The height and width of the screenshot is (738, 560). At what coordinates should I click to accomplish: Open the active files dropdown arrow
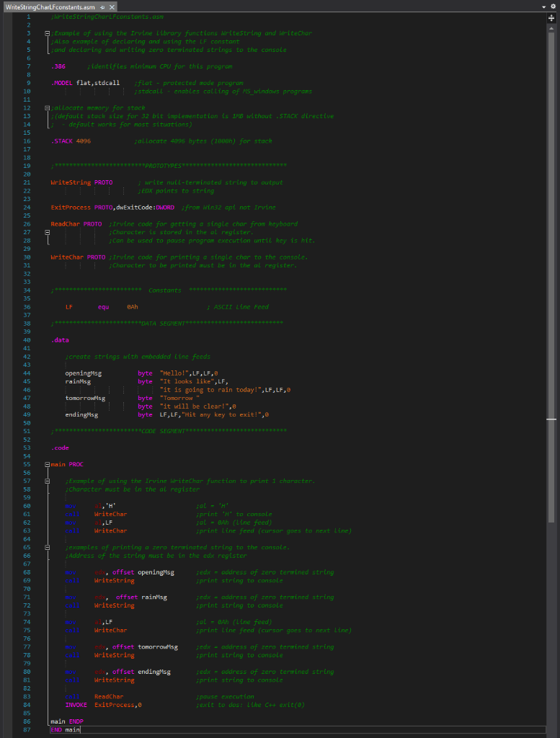pos(544,6)
